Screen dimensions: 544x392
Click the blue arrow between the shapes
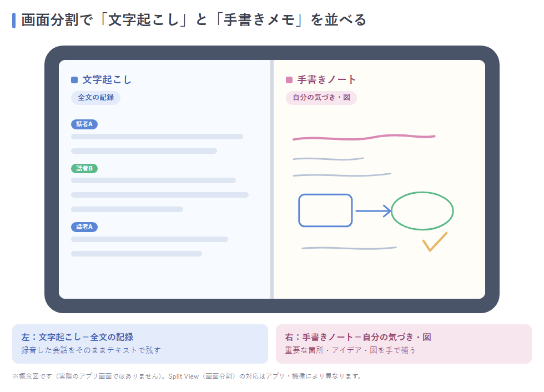pyautogui.click(x=373, y=211)
